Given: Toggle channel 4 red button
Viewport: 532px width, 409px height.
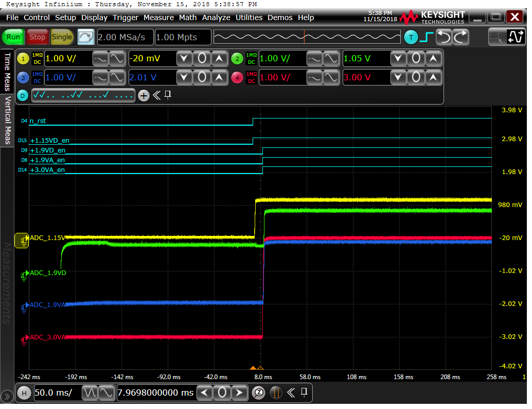Looking at the screenshot, I should point(237,78).
